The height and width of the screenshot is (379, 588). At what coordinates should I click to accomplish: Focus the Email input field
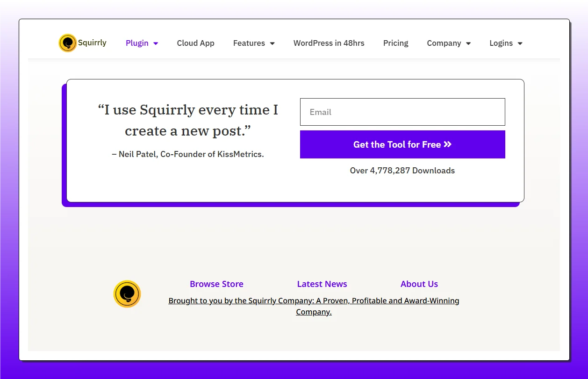point(402,112)
